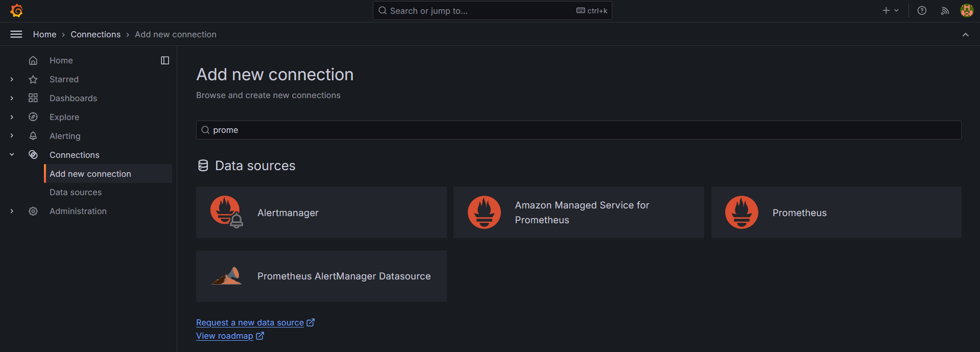Go to Data sources in sidebar

[76, 192]
